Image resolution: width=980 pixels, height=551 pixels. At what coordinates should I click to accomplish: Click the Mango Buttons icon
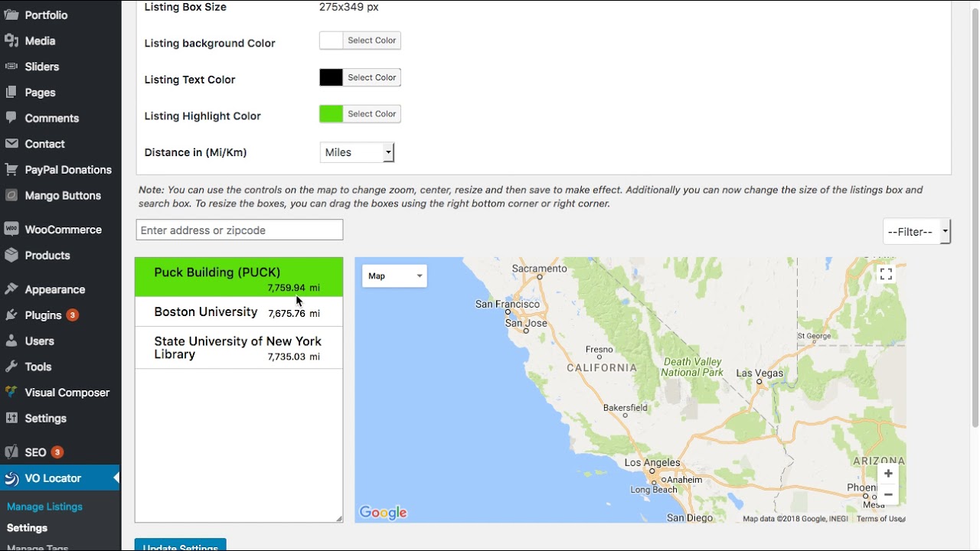pyautogui.click(x=11, y=195)
